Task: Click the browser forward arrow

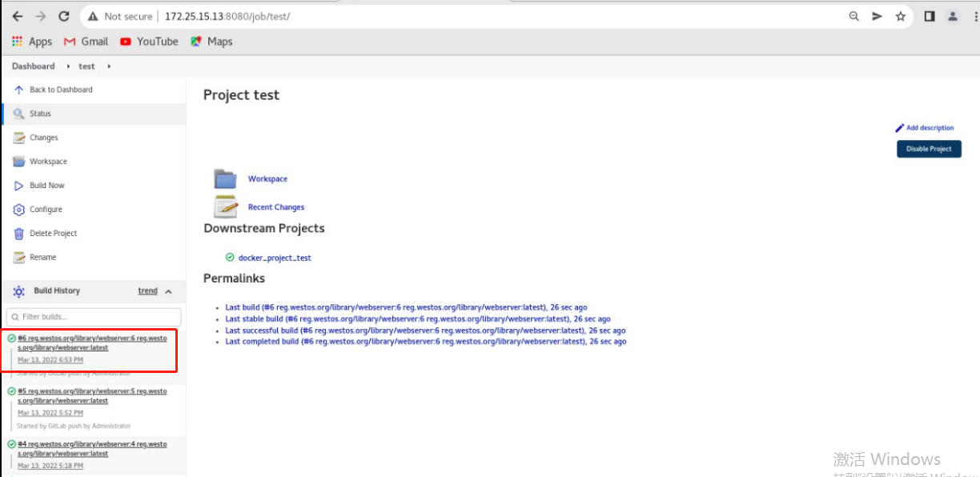Action: point(41,16)
